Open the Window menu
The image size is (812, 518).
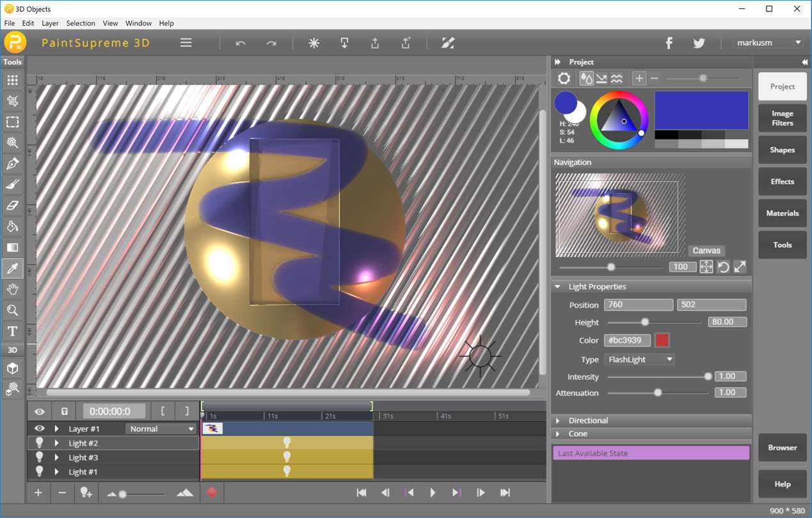[x=138, y=23]
